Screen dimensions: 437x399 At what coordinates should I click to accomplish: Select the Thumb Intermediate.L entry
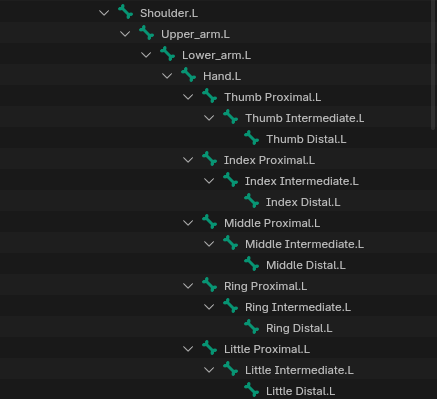point(304,118)
